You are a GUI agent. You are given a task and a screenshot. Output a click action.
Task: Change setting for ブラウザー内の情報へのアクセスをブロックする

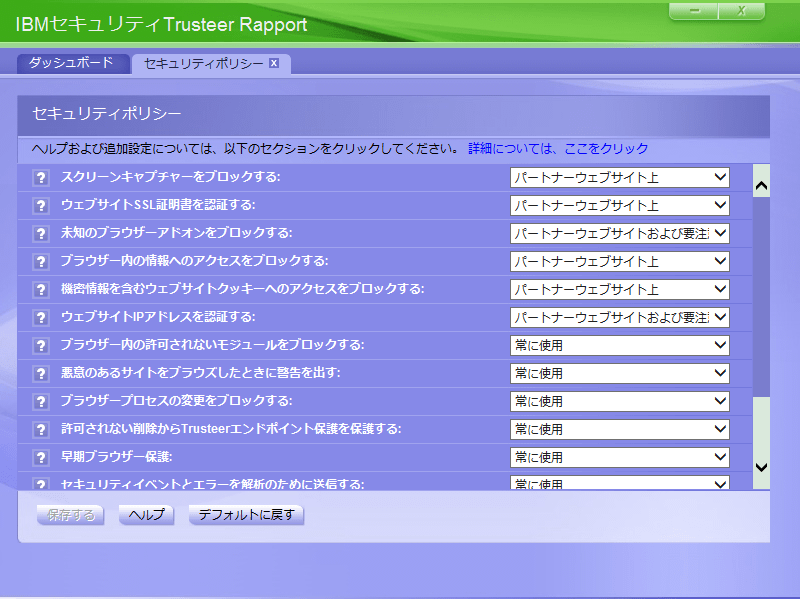[x=619, y=262]
